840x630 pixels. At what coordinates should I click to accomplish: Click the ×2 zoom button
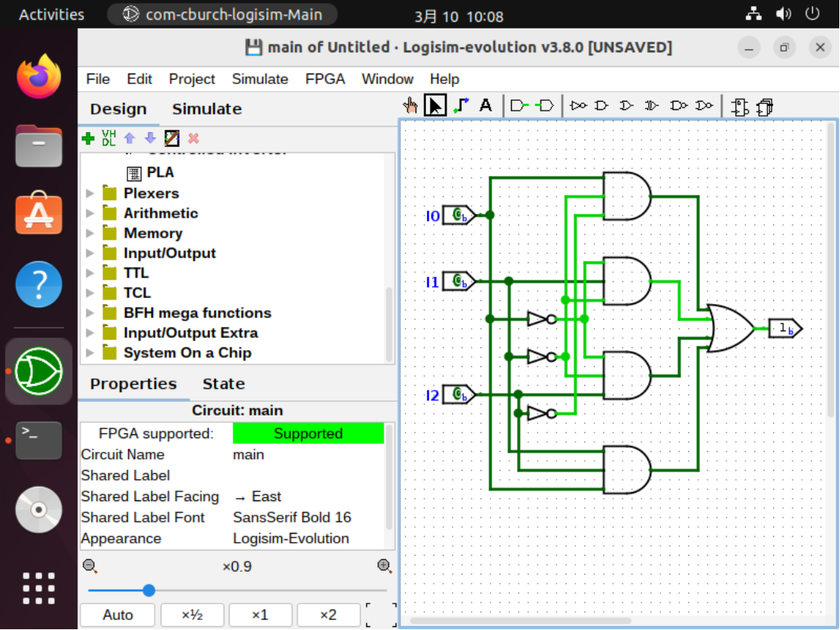tap(328, 615)
